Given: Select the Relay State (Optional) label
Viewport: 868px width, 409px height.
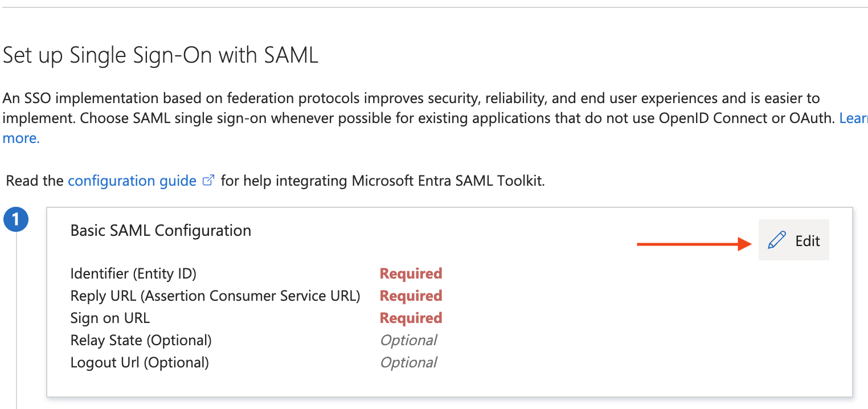Looking at the screenshot, I should pyautogui.click(x=141, y=341).
